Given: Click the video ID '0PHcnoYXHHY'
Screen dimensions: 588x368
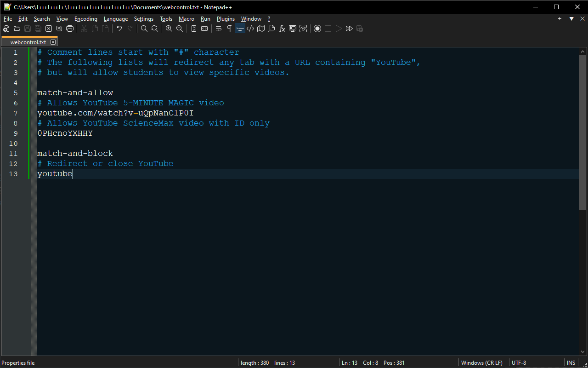Looking at the screenshot, I should pyautogui.click(x=65, y=133).
